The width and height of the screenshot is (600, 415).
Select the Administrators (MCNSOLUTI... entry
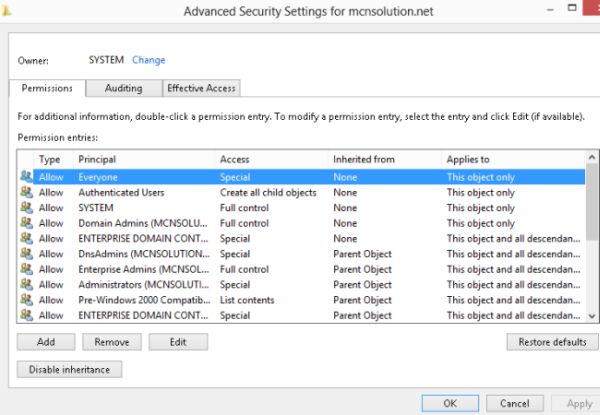coord(302,285)
